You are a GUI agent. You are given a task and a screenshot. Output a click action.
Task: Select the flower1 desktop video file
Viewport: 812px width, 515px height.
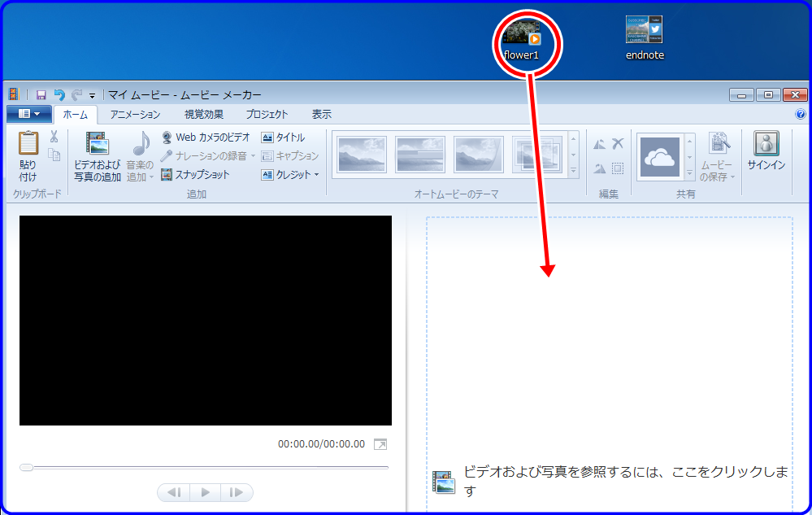[x=522, y=40]
